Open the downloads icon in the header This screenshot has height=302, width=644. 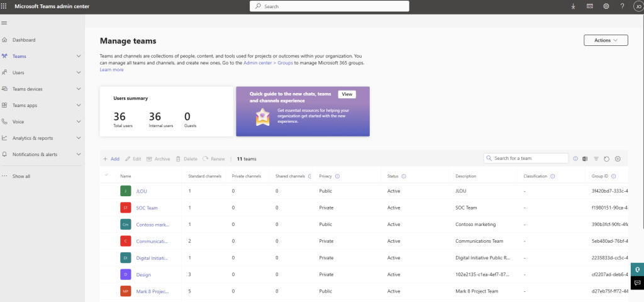click(x=574, y=6)
